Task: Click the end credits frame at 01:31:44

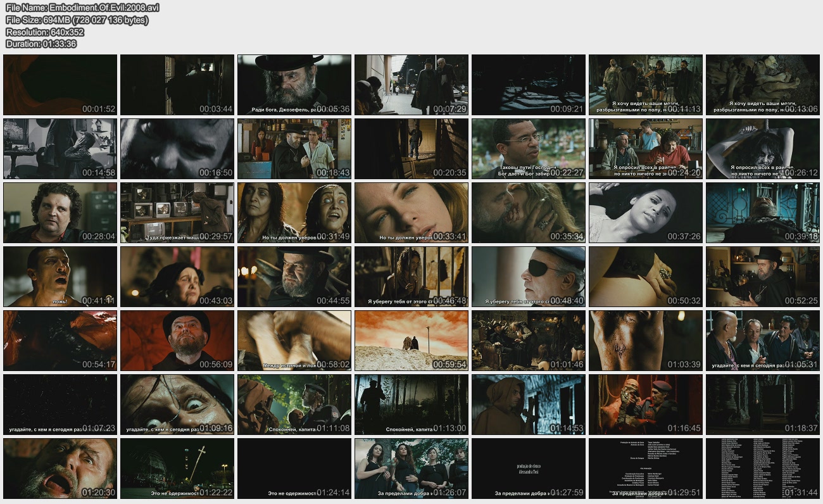Action: pyautogui.click(x=763, y=469)
